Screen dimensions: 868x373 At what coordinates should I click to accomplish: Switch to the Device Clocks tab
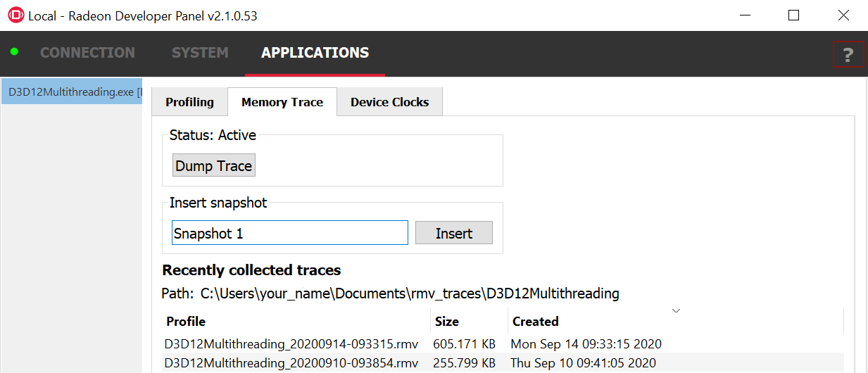pyautogui.click(x=389, y=102)
